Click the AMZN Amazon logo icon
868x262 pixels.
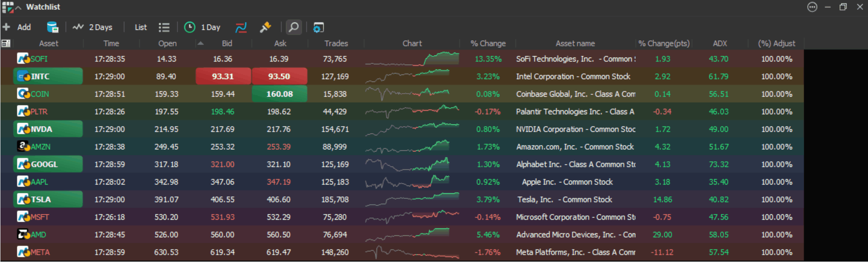23,147
